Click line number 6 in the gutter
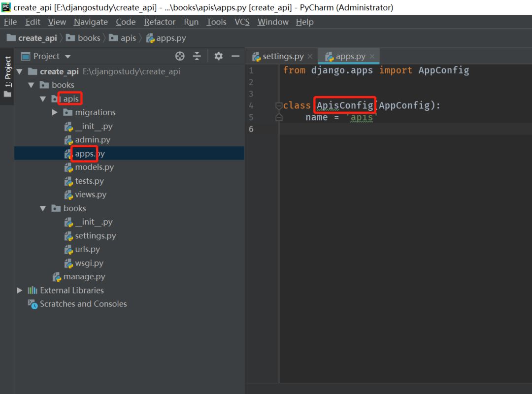 (251, 130)
